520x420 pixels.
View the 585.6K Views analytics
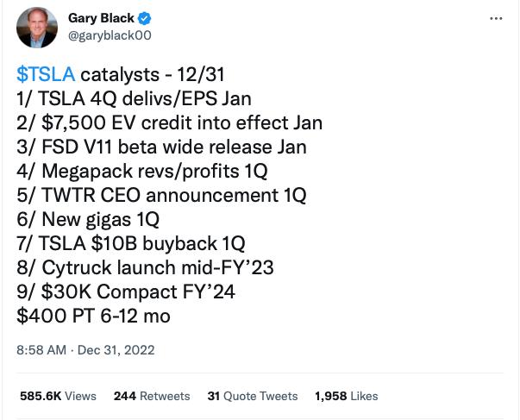[56, 396]
